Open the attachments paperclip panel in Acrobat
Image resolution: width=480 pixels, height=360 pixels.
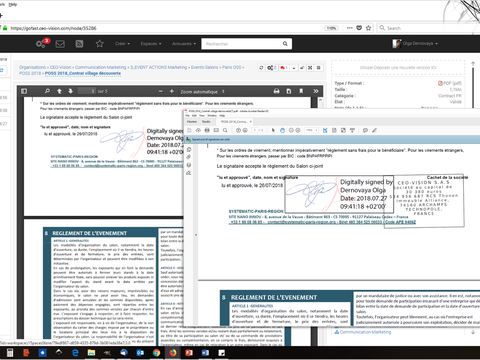pos(189,157)
